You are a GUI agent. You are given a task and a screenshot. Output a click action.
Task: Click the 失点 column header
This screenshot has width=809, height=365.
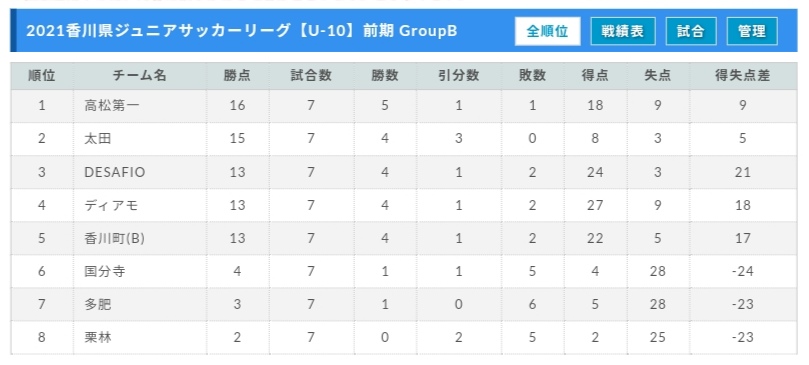pyautogui.click(x=658, y=75)
